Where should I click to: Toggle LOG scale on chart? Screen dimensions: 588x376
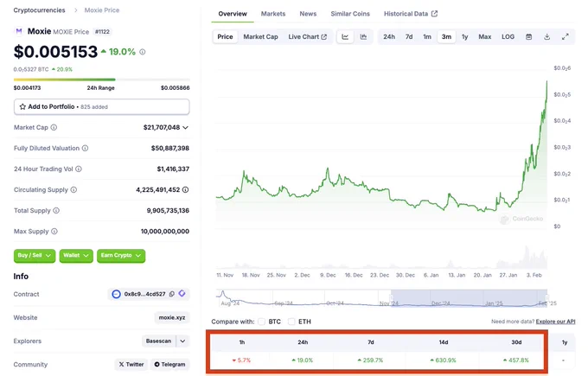click(508, 37)
